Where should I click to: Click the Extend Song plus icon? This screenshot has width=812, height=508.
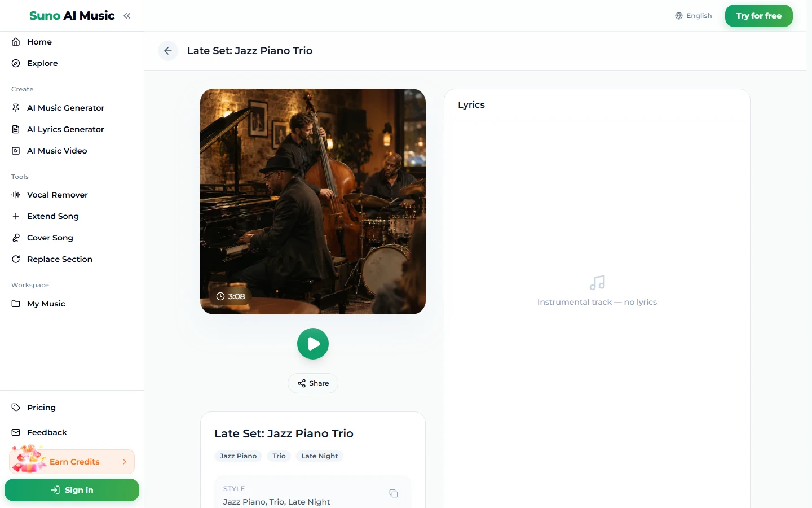tap(16, 216)
